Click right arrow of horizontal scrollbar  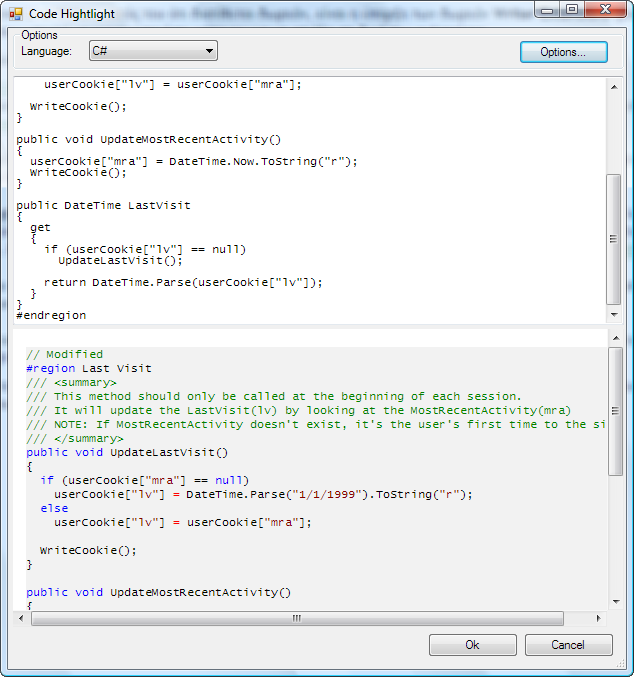coord(598,618)
